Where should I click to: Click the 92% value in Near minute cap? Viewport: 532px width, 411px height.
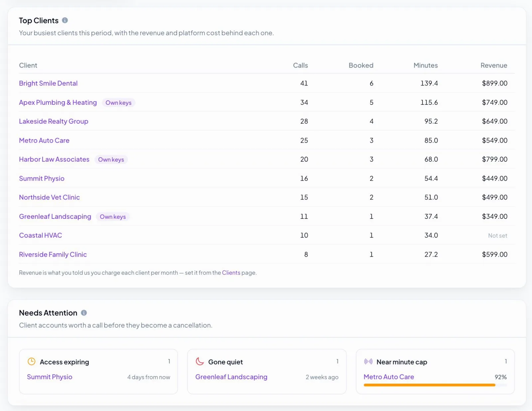(x=500, y=377)
